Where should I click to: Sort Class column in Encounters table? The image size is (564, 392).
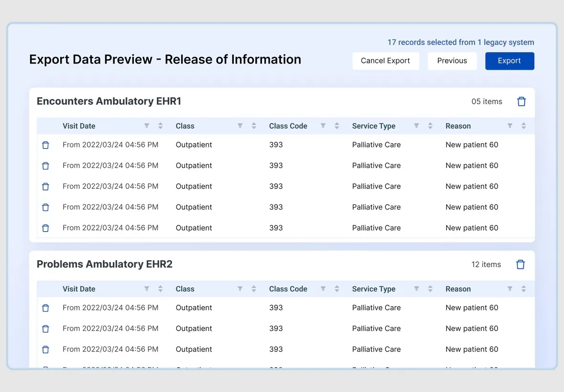click(x=254, y=126)
